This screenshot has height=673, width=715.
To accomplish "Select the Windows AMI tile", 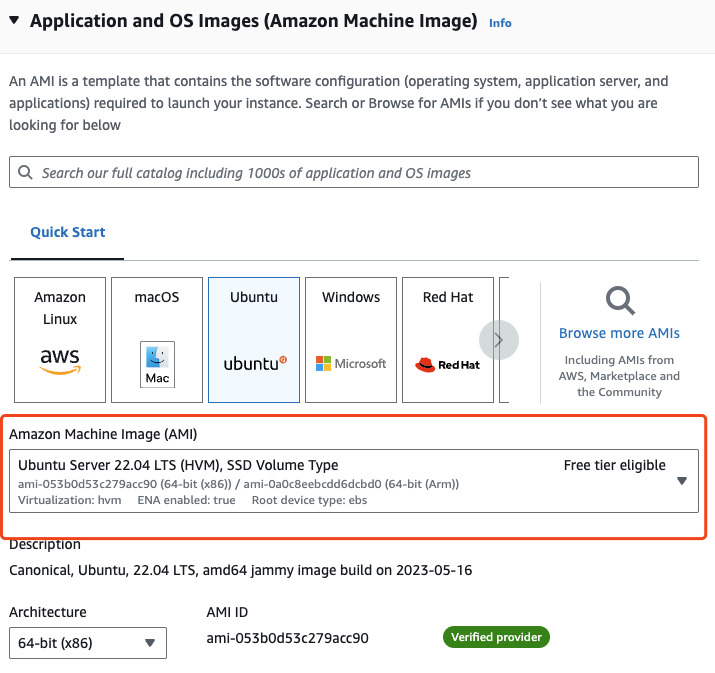I will point(351,340).
